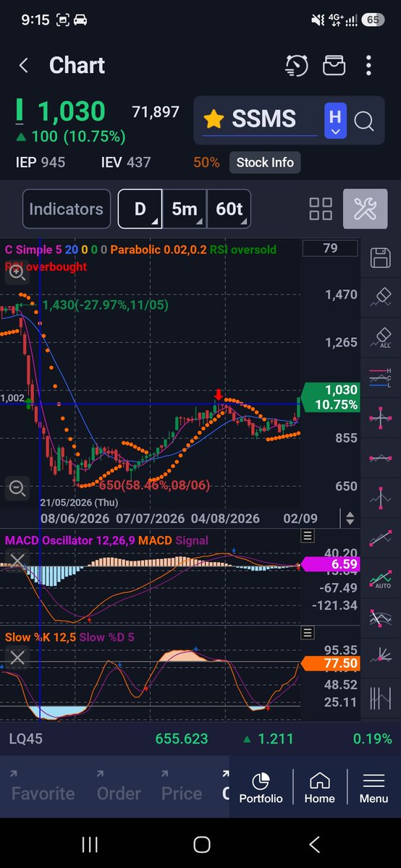Image resolution: width=401 pixels, height=868 pixels.
Task: Go back using the chart header arrow
Action: click(24, 66)
